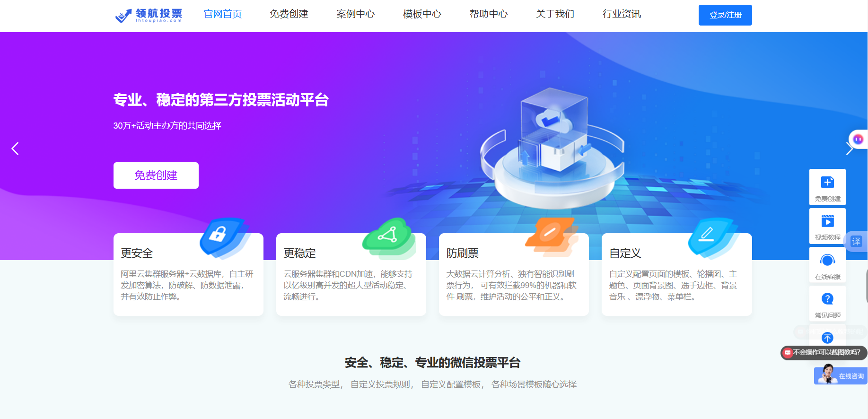Go to next banner slide arrow
This screenshot has height=419, width=868.
850,148
